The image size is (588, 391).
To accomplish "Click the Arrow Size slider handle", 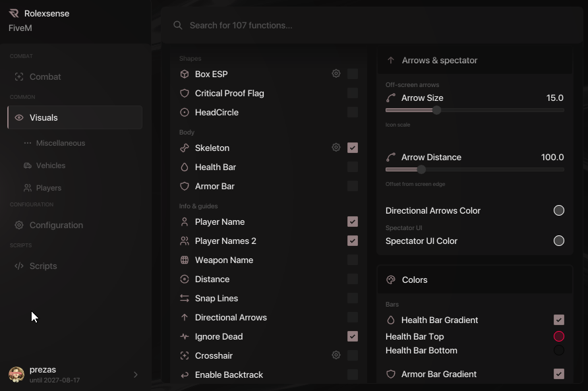I will click(436, 110).
